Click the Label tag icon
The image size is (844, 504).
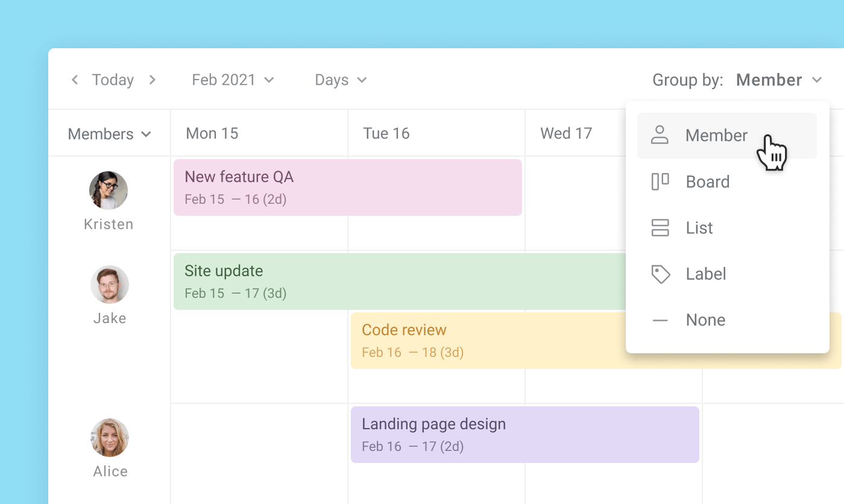click(661, 274)
